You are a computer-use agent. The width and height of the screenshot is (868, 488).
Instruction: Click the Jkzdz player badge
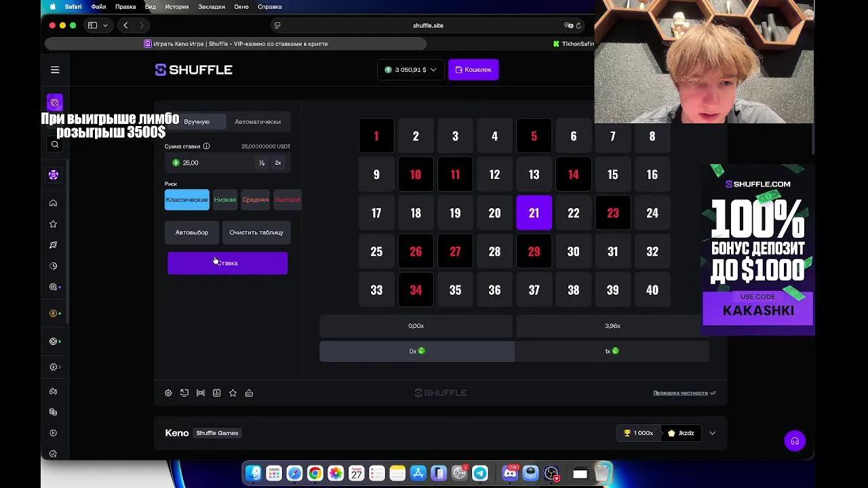(682, 433)
